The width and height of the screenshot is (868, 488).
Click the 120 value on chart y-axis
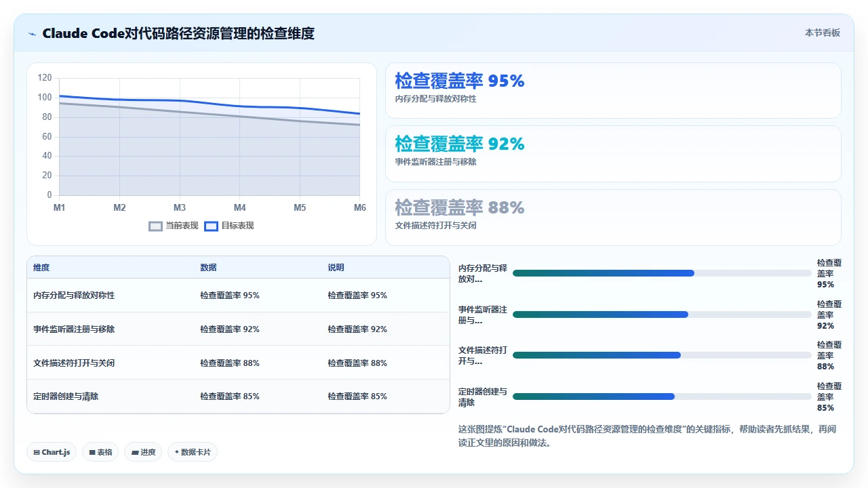point(44,78)
